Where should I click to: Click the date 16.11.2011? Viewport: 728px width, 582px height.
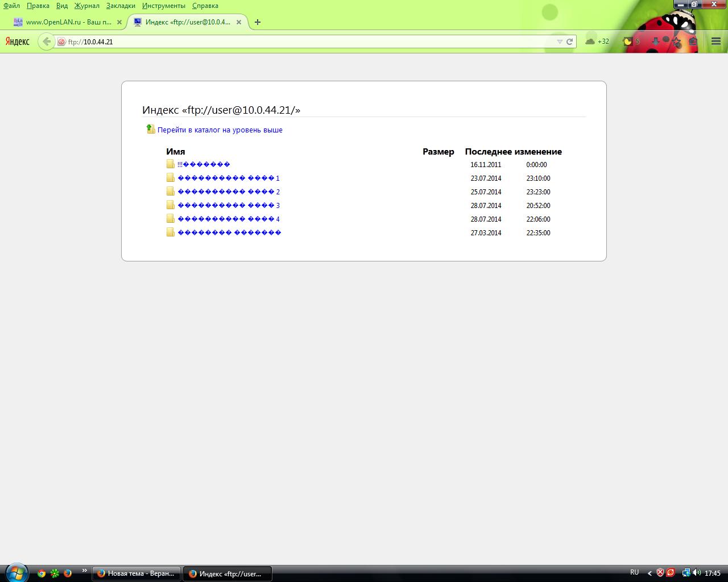(x=486, y=165)
